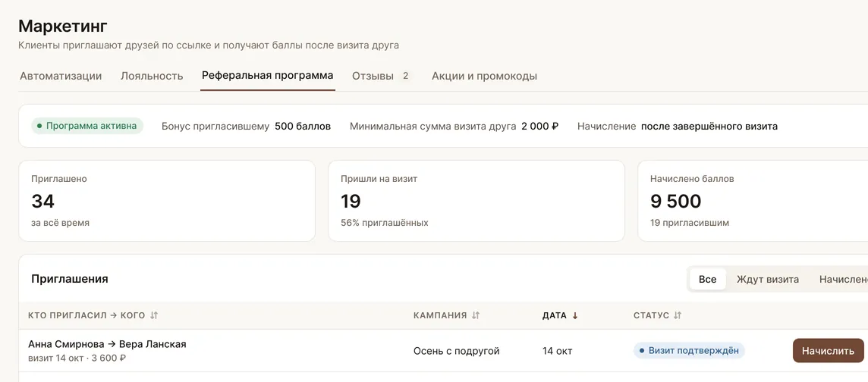This screenshot has height=382, width=868.
Task: Open the Пришли на визит stat card
Action: click(x=476, y=201)
